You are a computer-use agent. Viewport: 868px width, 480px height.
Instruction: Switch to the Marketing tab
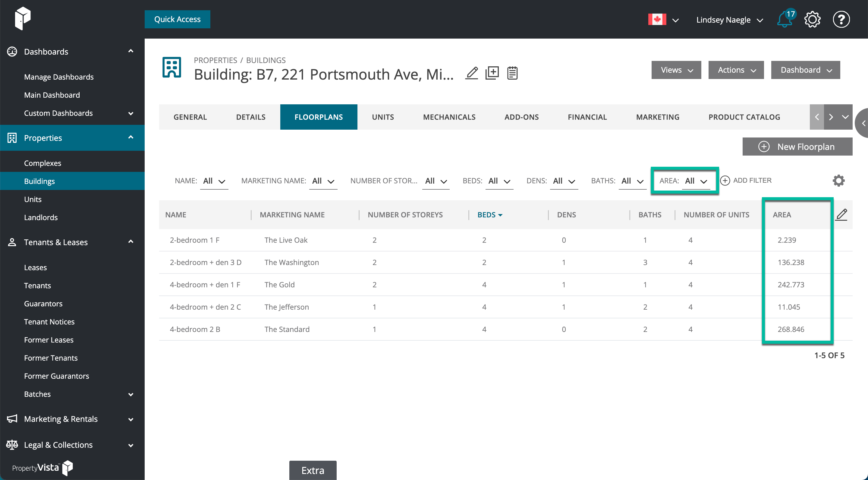(x=657, y=117)
